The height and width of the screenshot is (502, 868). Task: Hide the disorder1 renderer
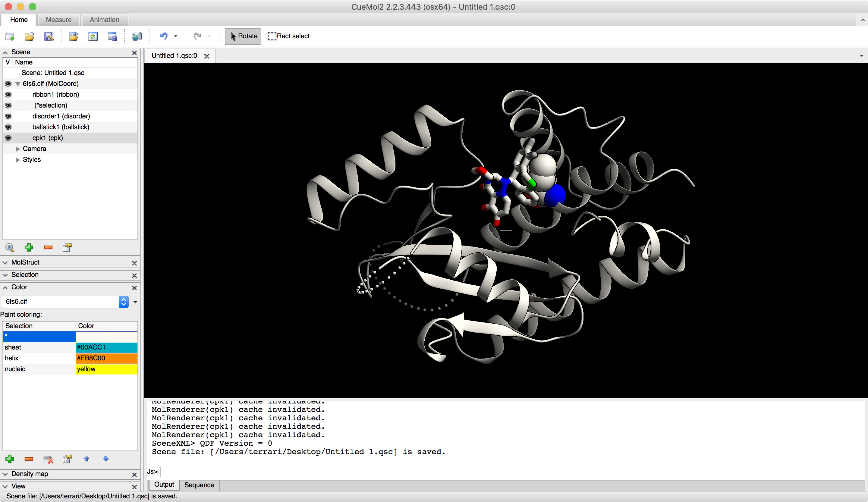(x=8, y=116)
